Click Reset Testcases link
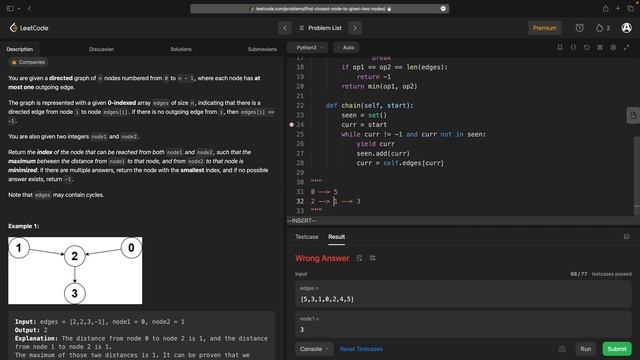The width and height of the screenshot is (640, 360). pos(361,349)
